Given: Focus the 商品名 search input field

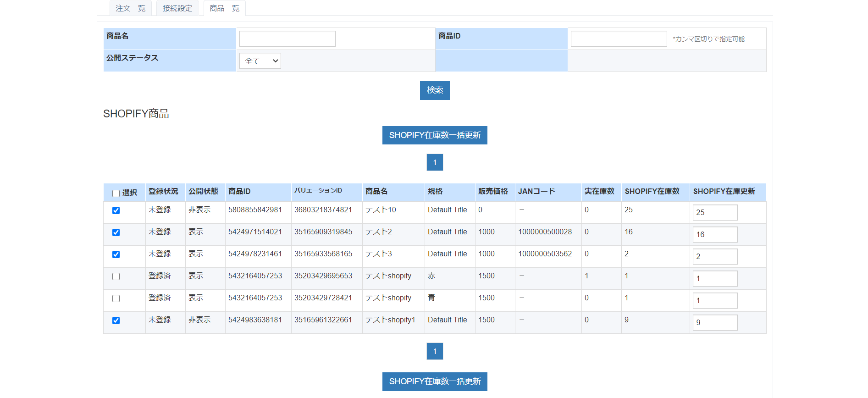Looking at the screenshot, I should 287,39.
